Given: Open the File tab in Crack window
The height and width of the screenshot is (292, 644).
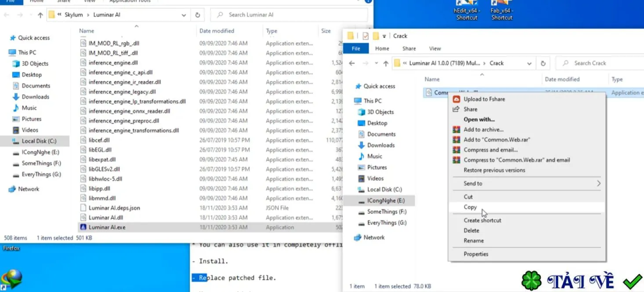Looking at the screenshot, I should click(356, 48).
